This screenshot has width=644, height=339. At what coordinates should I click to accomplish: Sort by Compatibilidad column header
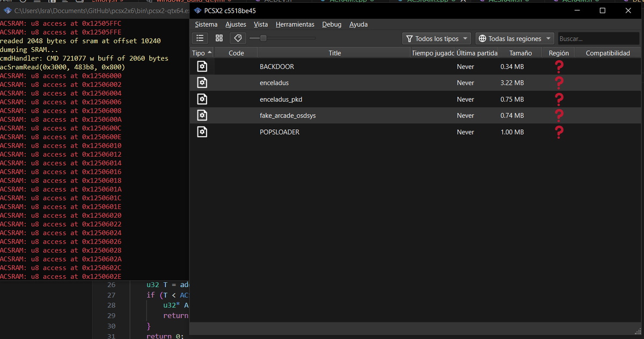[608, 53]
